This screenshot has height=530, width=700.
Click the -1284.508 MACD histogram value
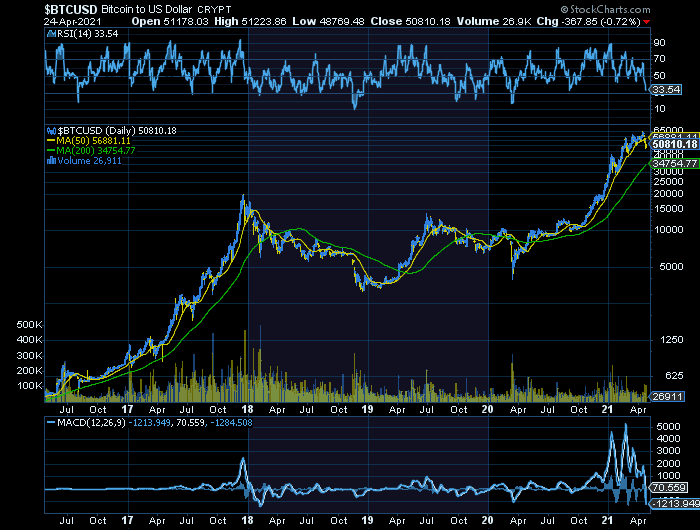[232, 422]
